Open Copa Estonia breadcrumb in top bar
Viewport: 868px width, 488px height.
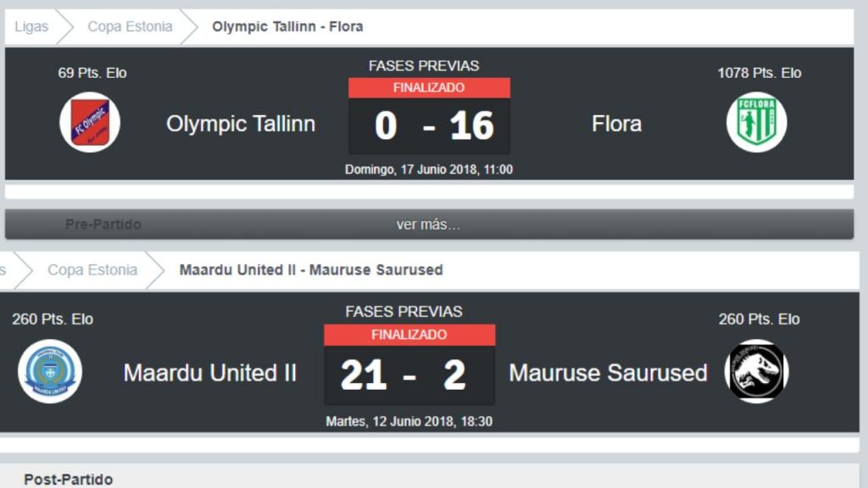point(130,26)
